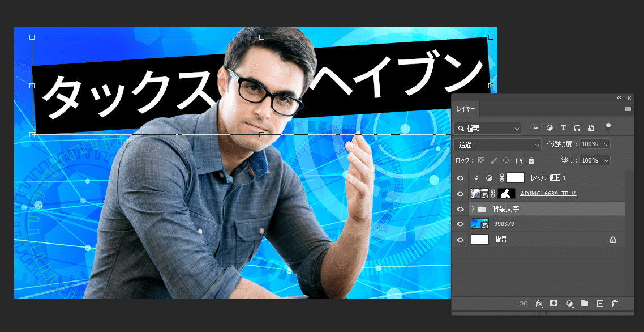
Task: Click the 不透明度 100% value field
Action: [590, 144]
